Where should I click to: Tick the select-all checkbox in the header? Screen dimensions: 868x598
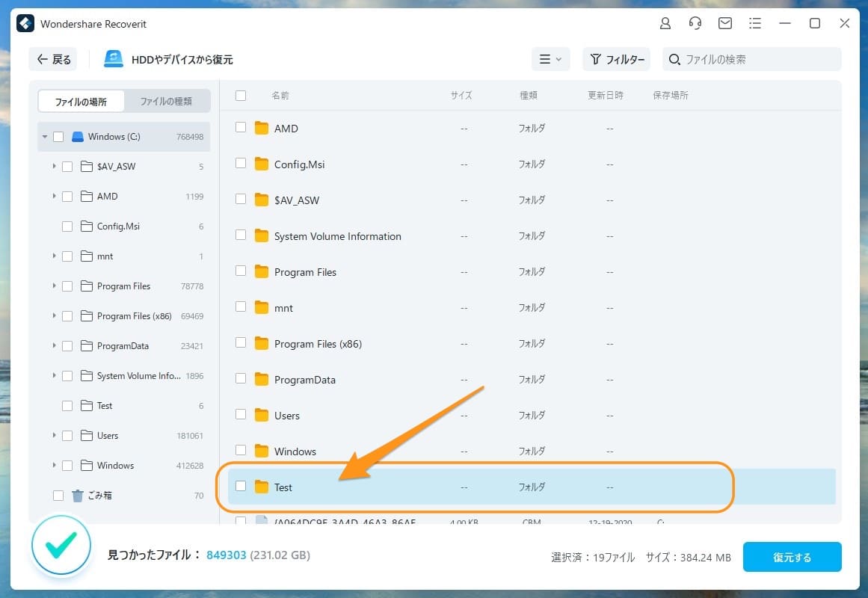tap(241, 96)
